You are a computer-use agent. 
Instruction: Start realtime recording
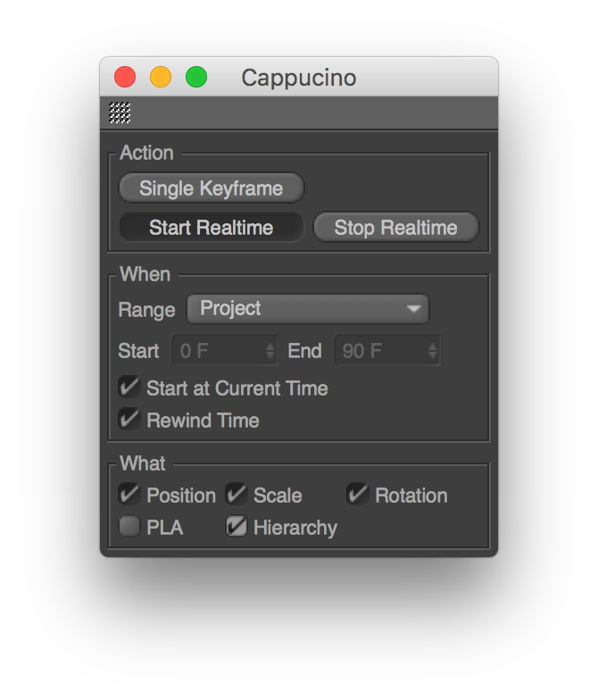[211, 228]
